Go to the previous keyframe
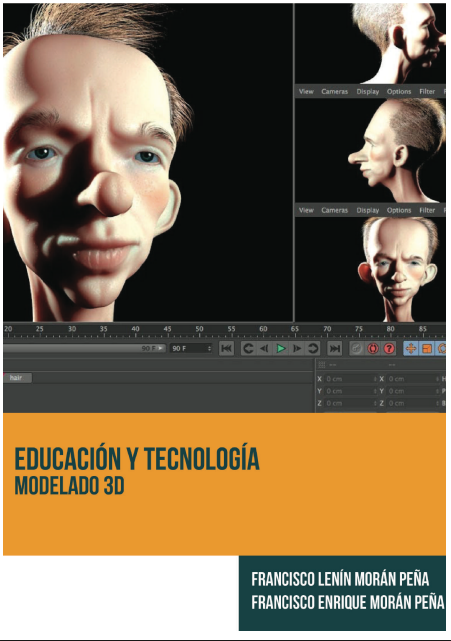Screen dimensions: 451x641 pyautogui.click(x=248, y=348)
